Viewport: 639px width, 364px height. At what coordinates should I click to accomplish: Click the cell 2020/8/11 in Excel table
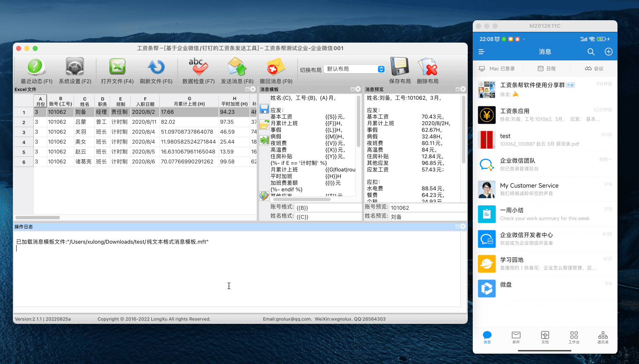(x=144, y=122)
